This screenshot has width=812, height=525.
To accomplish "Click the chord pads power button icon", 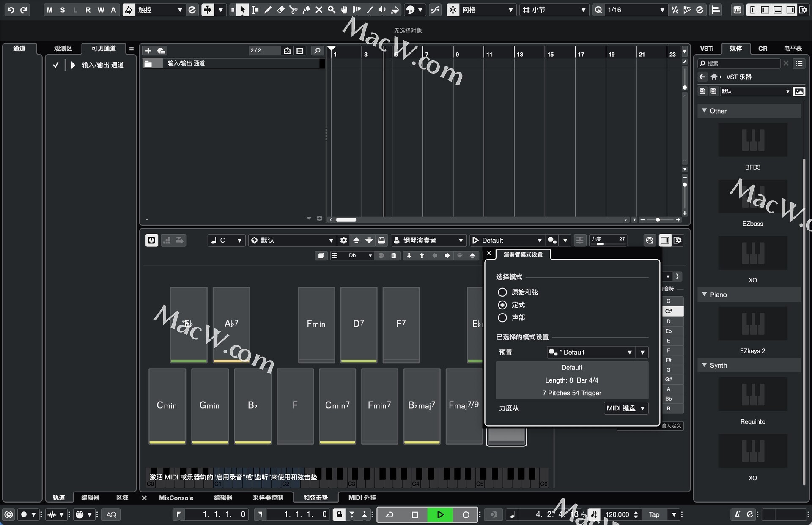I will 151,240.
